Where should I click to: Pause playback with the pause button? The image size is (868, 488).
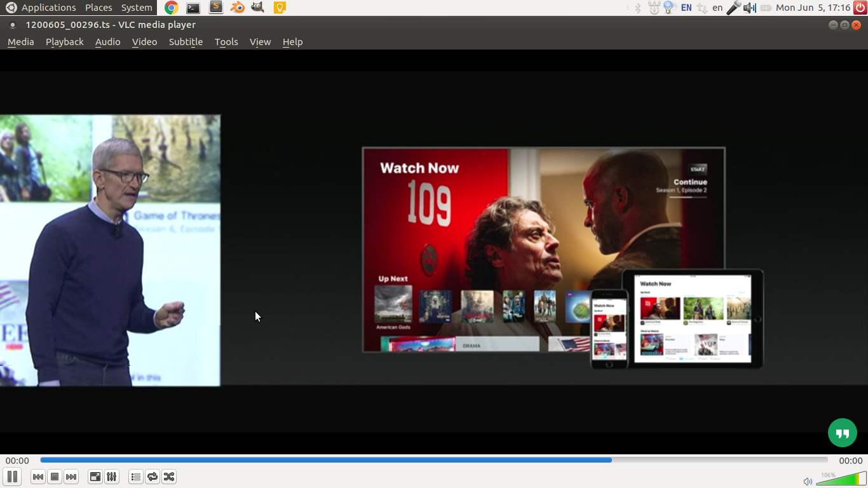click(13, 477)
